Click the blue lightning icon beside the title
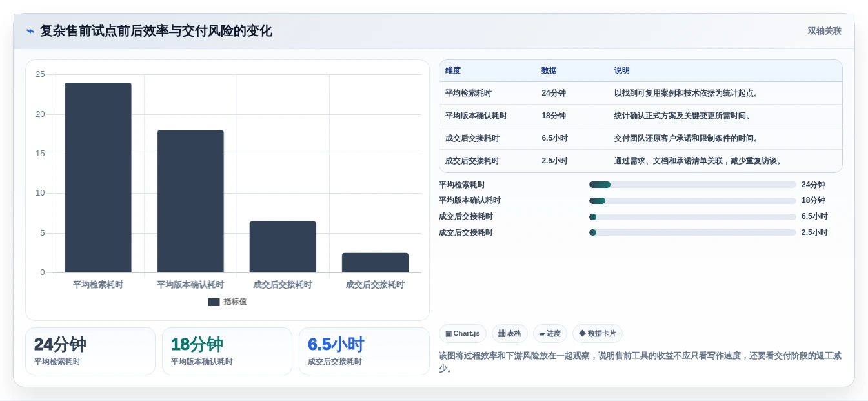The height and width of the screenshot is (401, 868). point(30,31)
